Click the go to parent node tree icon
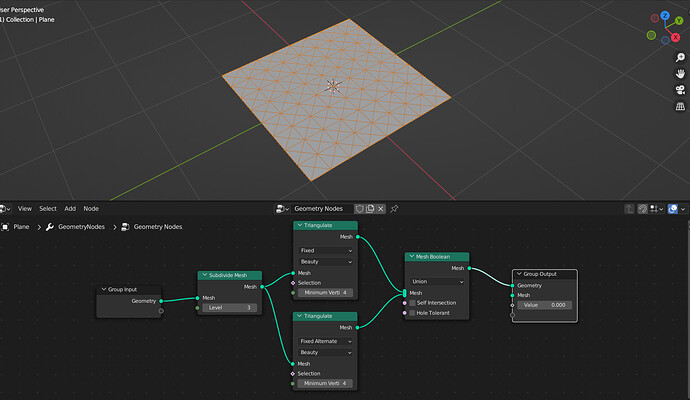The image size is (690, 400). [x=629, y=209]
